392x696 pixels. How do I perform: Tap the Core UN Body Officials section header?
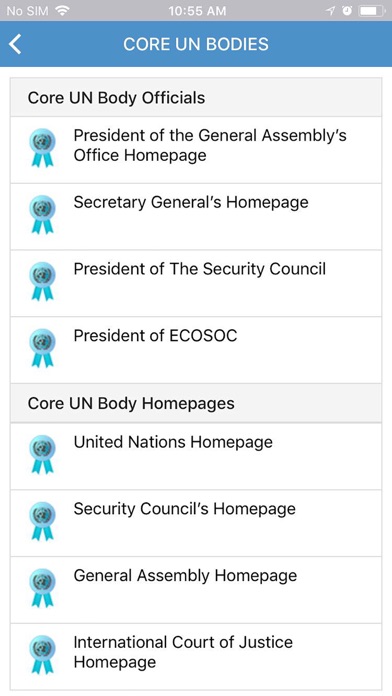[x=196, y=97]
